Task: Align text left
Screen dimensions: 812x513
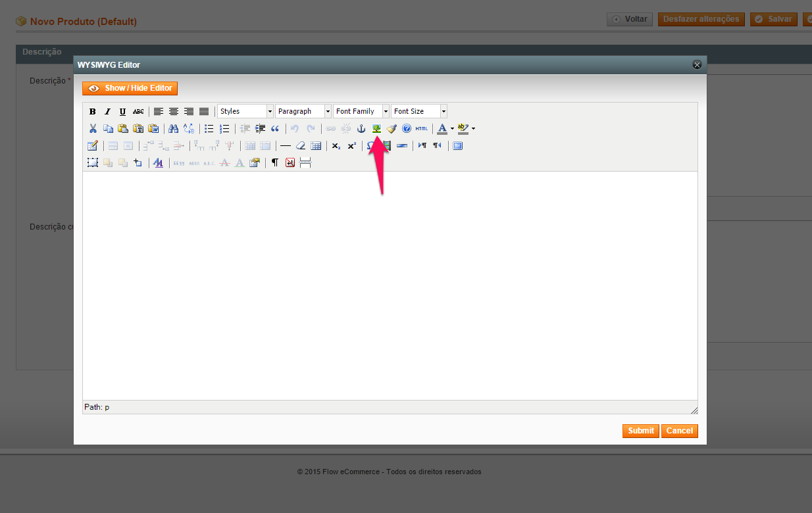Action: (159, 111)
